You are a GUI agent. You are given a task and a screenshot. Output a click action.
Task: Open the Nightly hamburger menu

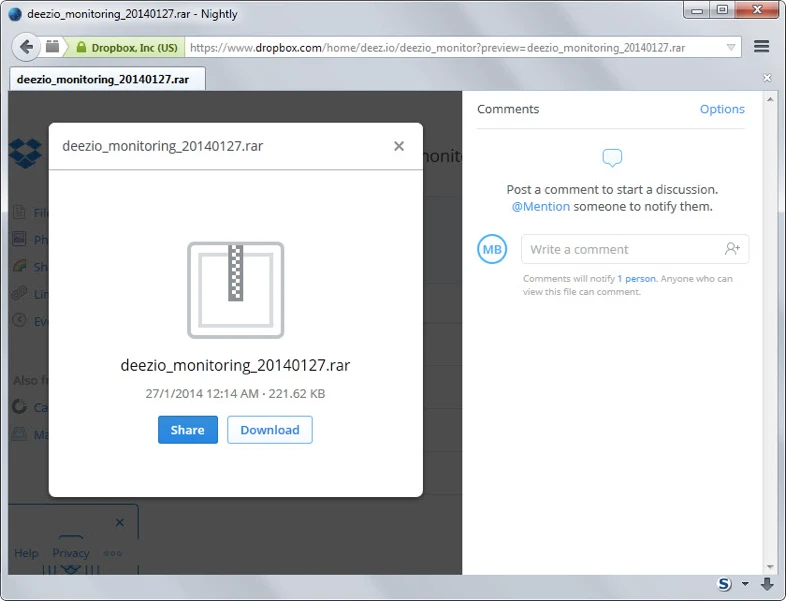[x=762, y=47]
